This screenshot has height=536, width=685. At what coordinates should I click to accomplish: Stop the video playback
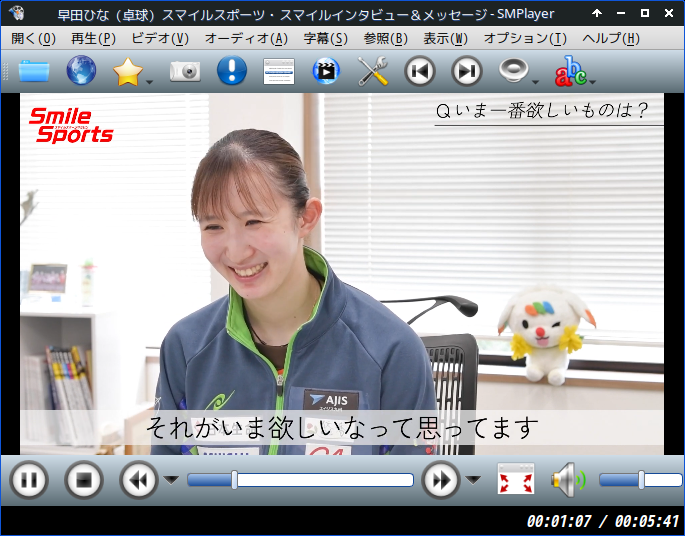84,480
